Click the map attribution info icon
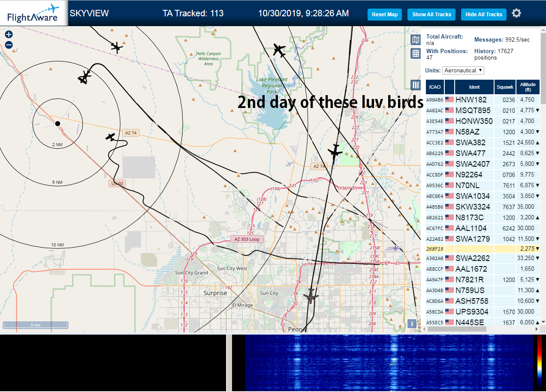Viewport: 546px width, 392px height. click(412, 323)
